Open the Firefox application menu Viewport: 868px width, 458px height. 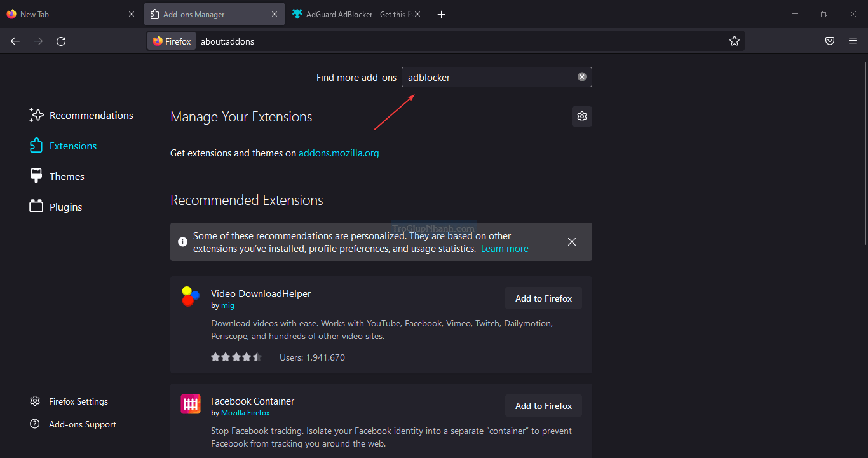click(853, 41)
